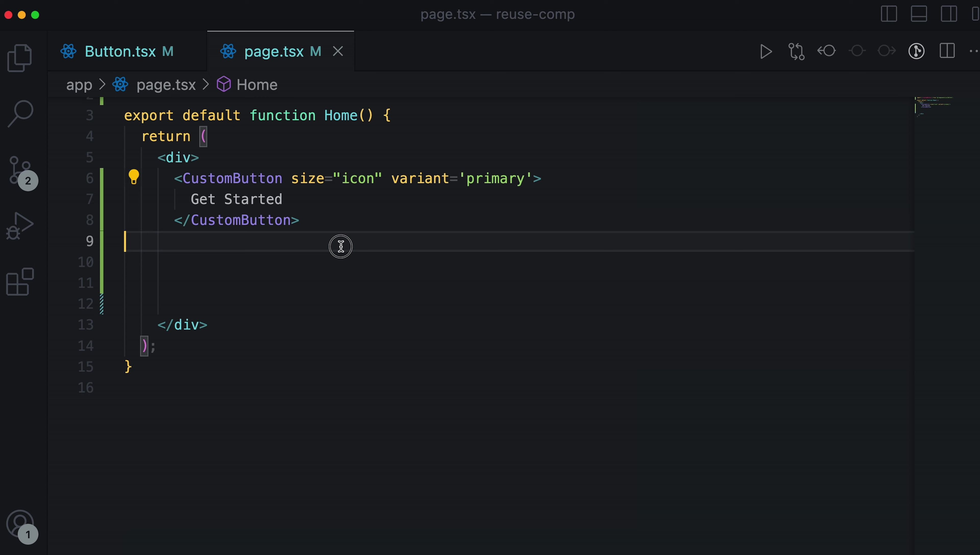This screenshot has height=555, width=980.
Task: Click the Run play button in editor toolbar
Action: click(766, 52)
